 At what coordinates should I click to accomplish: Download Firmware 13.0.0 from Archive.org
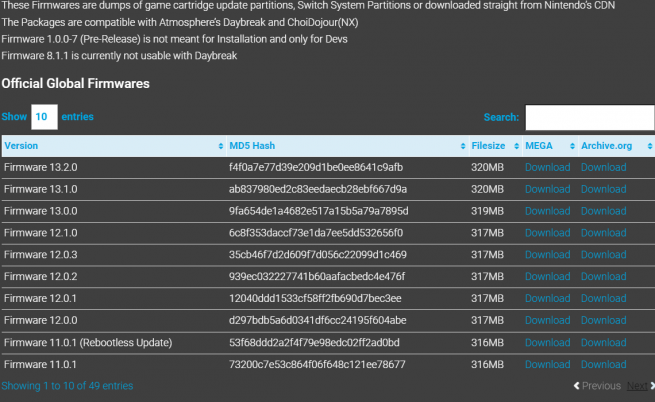603,211
